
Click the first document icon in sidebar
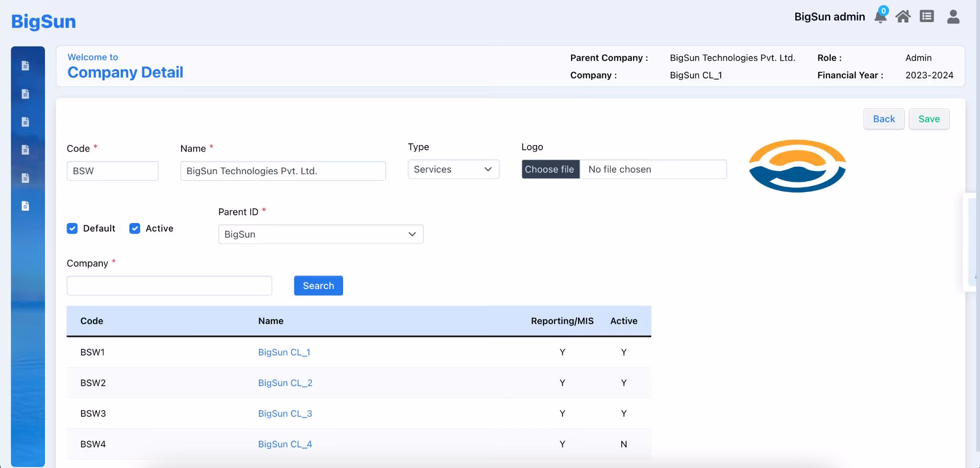(x=25, y=66)
